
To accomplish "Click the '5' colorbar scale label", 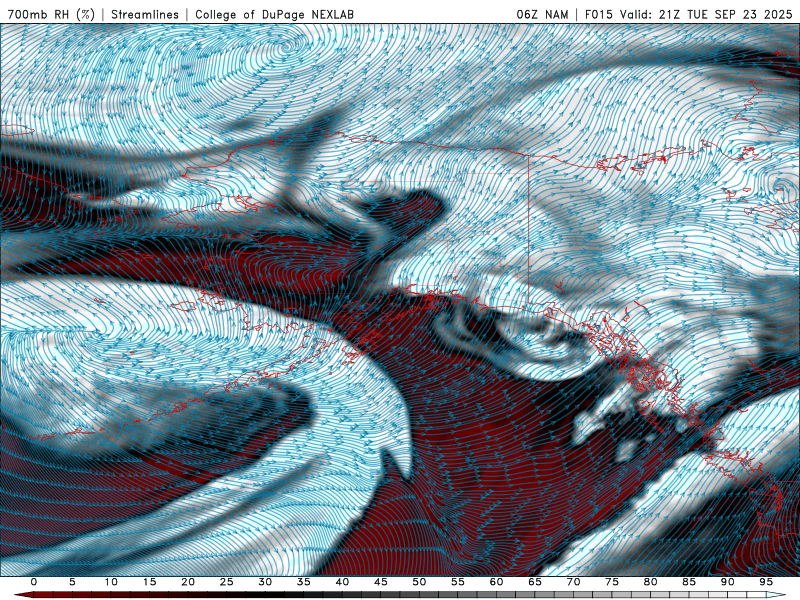I will tap(72, 582).
